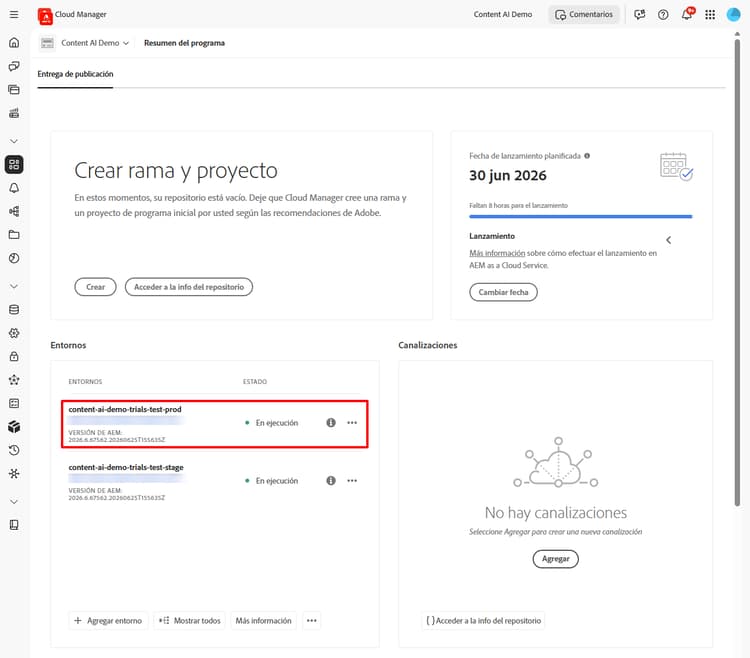Open more options for content-ai-demo-trials-test-prod

[x=352, y=423]
